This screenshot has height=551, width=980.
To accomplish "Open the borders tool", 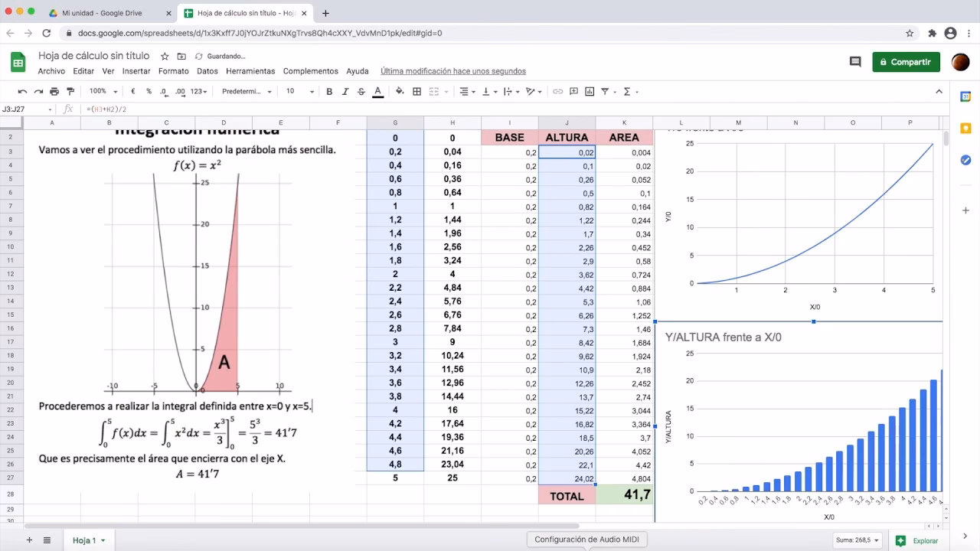I will [x=416, y=91].
